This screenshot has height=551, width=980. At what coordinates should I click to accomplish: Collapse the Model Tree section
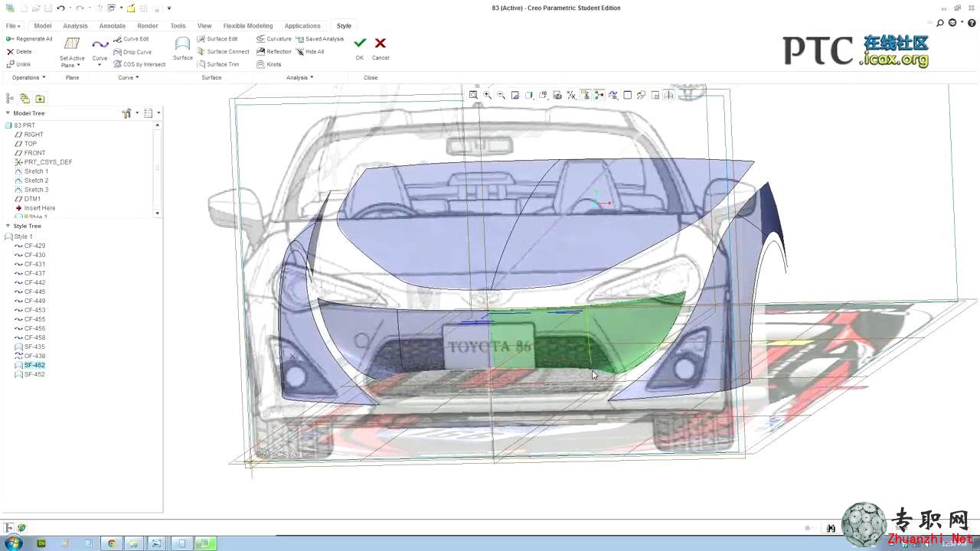click(8, 113)
